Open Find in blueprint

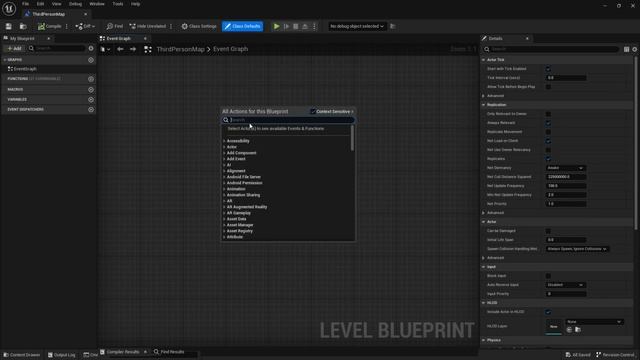(115, 26)
